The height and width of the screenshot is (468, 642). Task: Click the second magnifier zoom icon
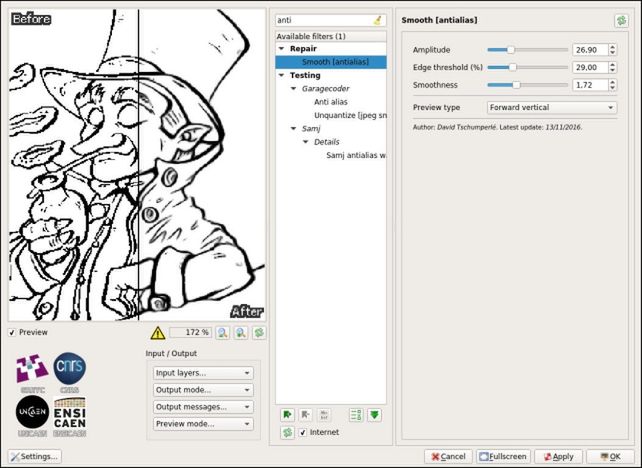coord(241,332)
